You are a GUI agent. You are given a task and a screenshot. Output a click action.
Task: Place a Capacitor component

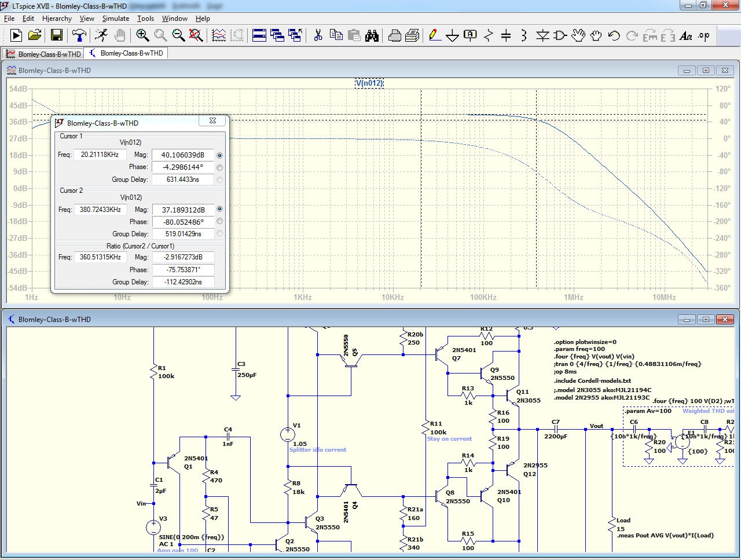pos(506,35)
